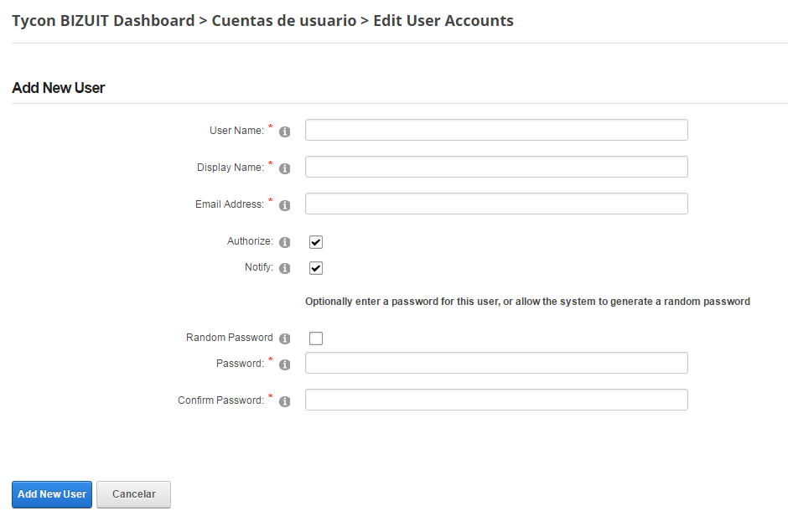
Task: Focus the User Name text field
Action: coord(496,130)
